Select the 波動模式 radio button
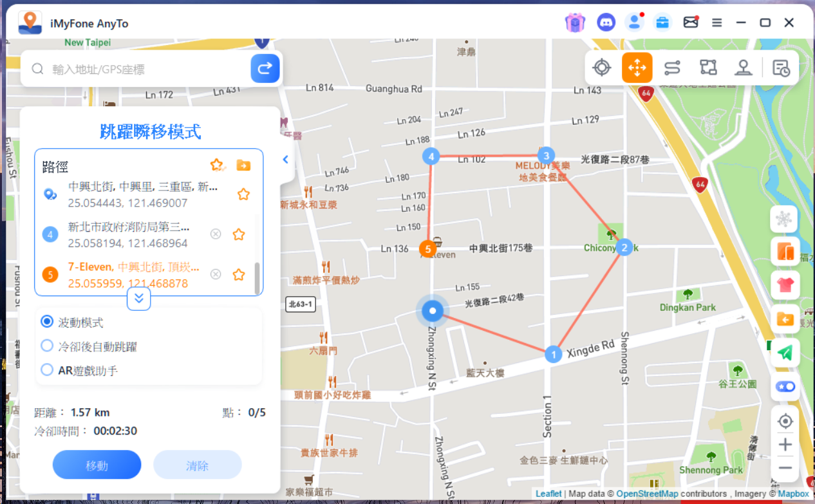The width and height of the screenshot is (815, 504). tap(47, 322)
